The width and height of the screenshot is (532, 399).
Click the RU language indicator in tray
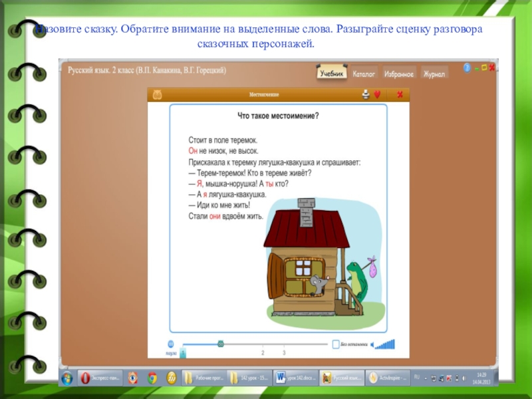(417, 377)
